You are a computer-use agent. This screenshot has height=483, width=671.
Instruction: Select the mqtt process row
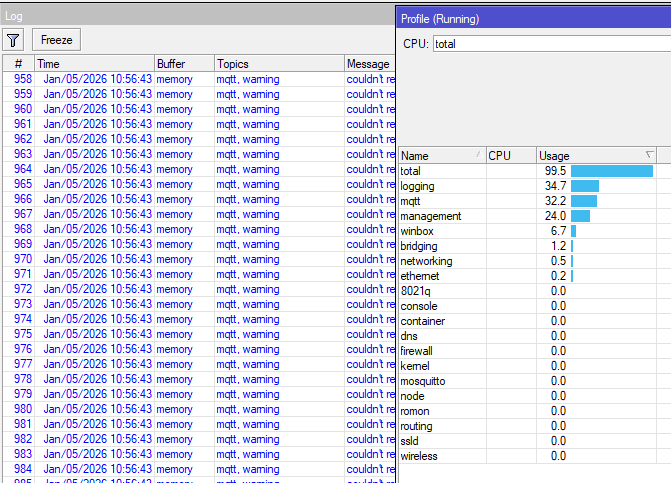[x=535, y=201]
